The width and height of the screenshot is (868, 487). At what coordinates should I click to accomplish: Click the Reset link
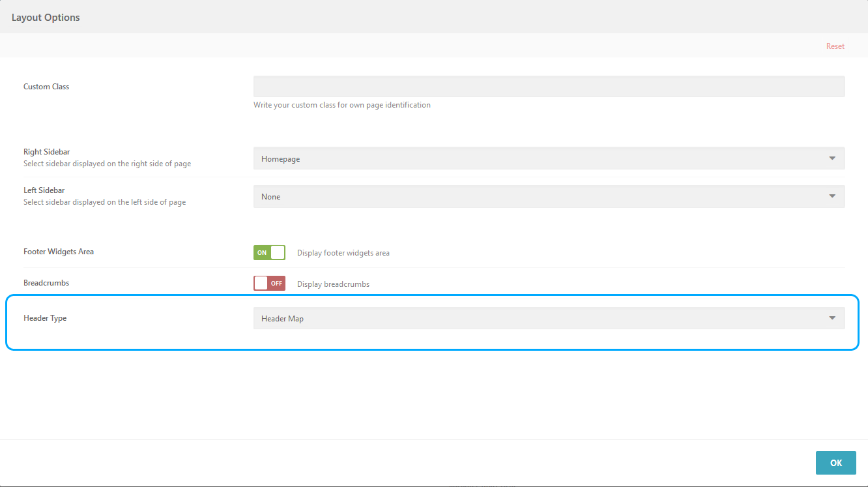(x=835, y=46)
